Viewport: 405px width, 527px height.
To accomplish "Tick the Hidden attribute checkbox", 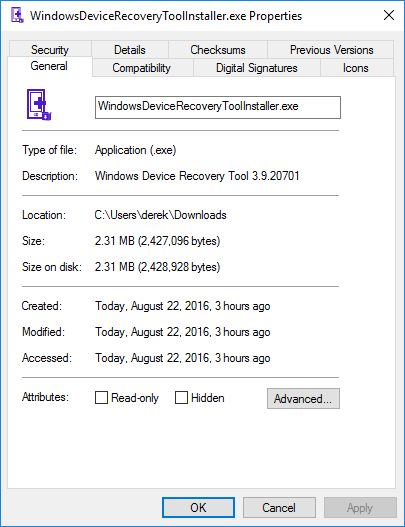I will tap(181, 397).
